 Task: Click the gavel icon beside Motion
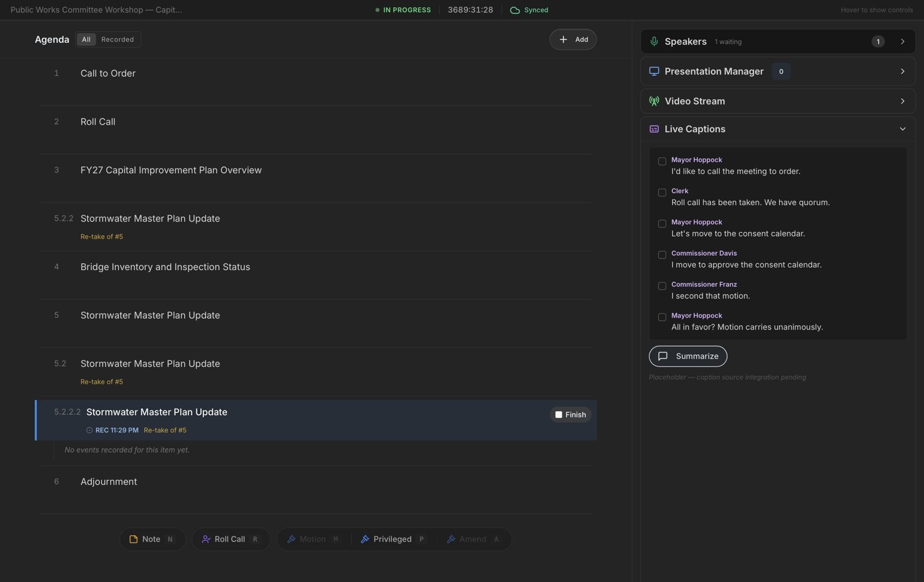291,539
